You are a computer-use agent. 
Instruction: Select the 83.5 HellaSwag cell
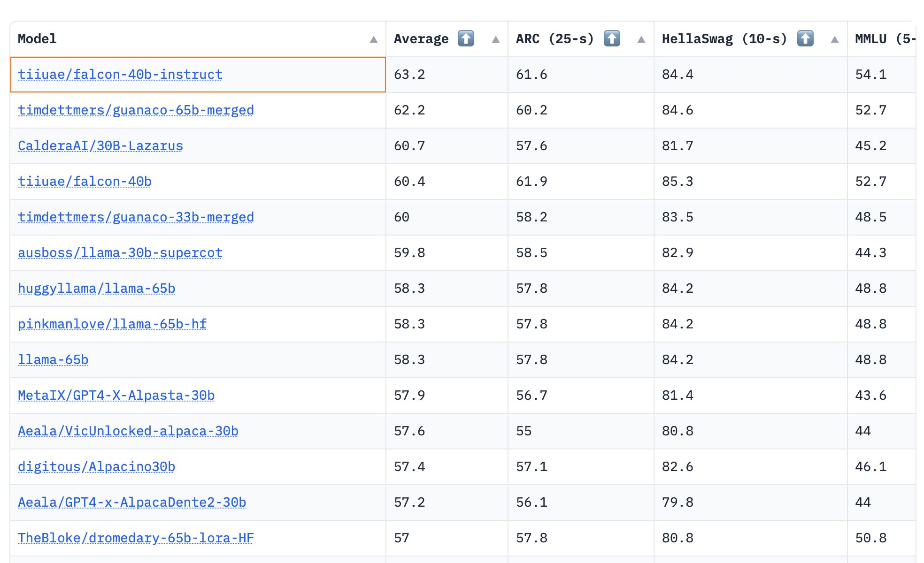751,217
